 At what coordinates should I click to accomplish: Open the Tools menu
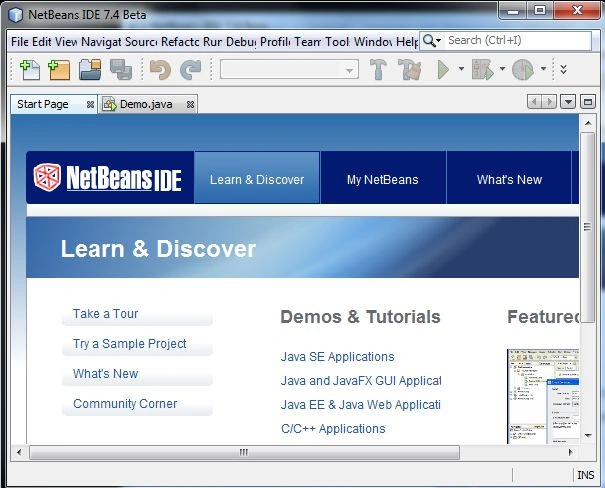(337, 41)
